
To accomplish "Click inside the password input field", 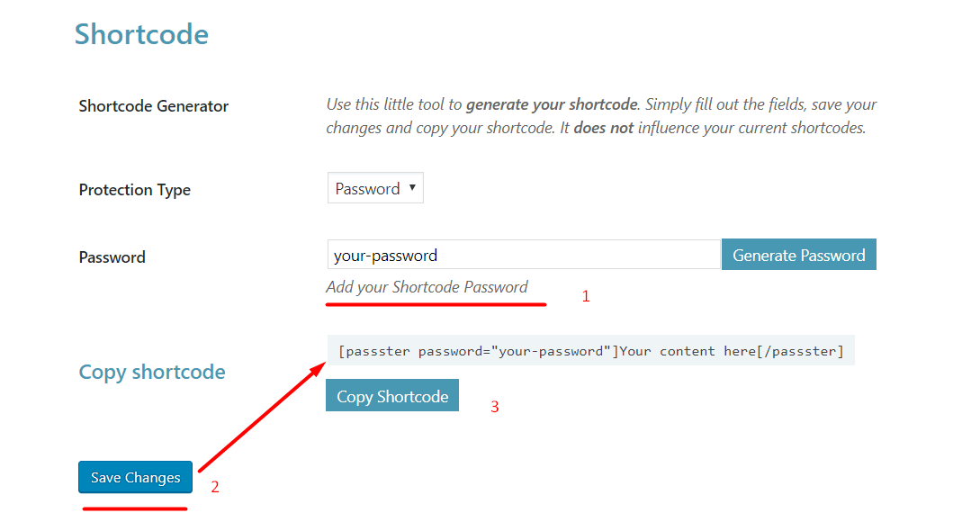I will coord(522,255).
